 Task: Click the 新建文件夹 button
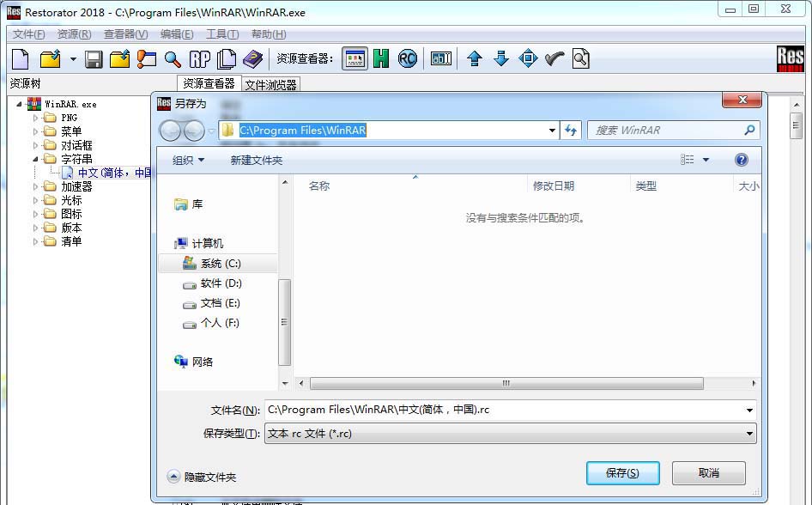click(x=257, y=161)
